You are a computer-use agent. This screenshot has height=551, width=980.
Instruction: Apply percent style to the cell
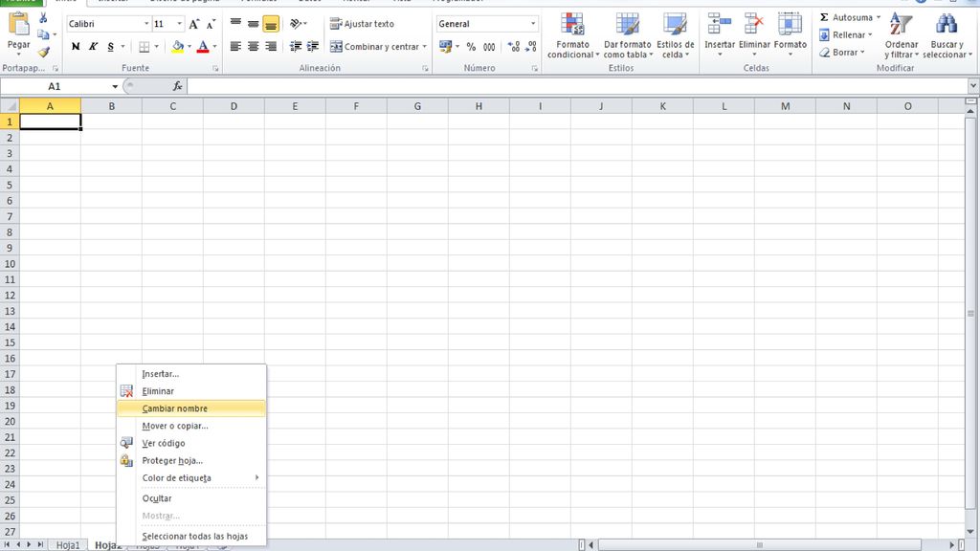pos(471,47)
